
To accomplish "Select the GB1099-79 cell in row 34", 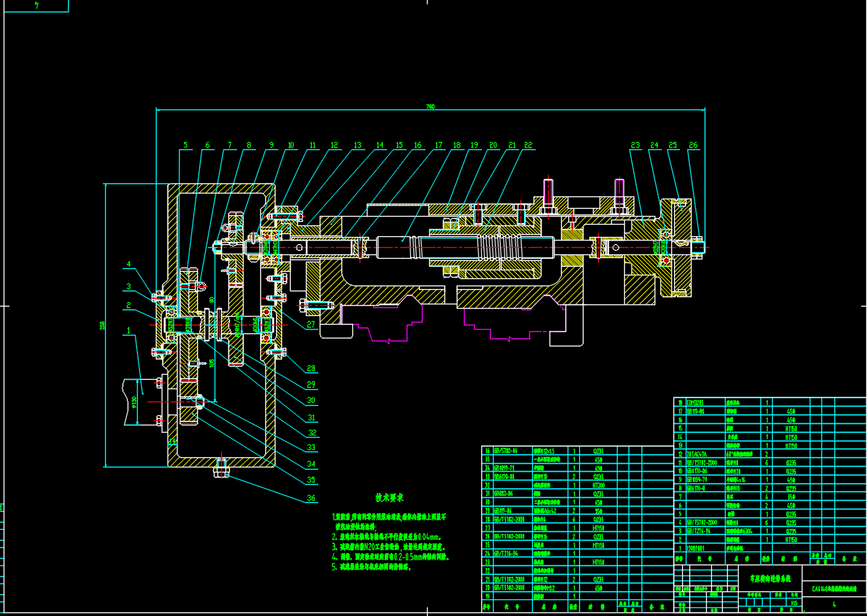I will coord(504,467).
